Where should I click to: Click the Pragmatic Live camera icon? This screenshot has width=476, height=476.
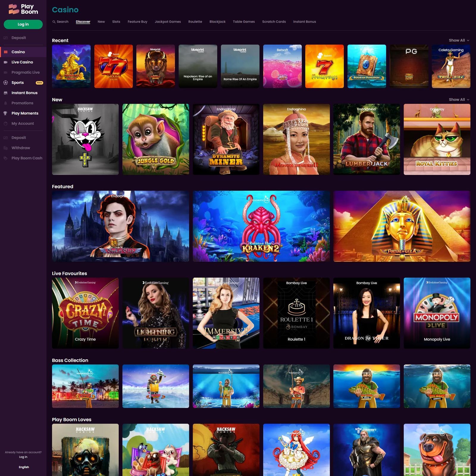(6, 72)
